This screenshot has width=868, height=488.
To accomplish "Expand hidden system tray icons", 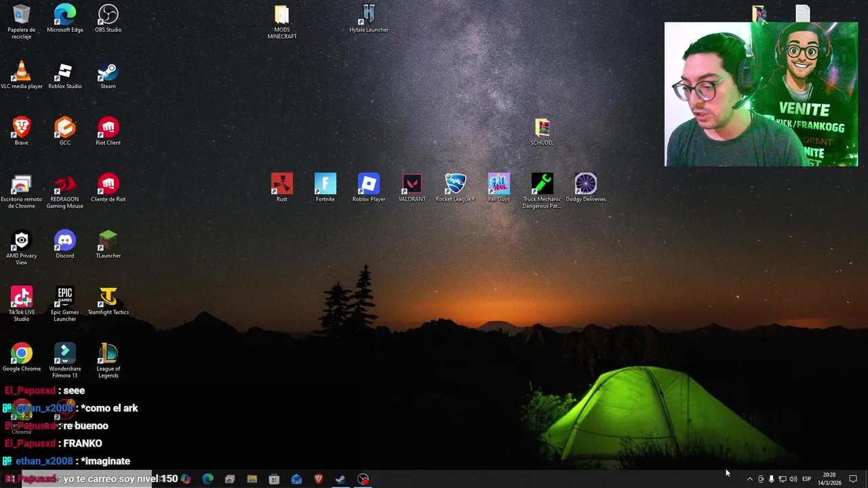I will point(749,479).
